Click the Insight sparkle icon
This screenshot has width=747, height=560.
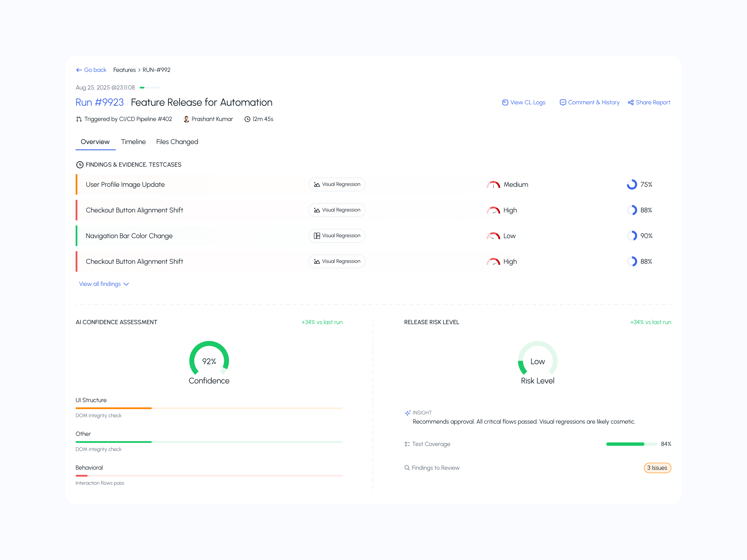(x=408, y=413)
